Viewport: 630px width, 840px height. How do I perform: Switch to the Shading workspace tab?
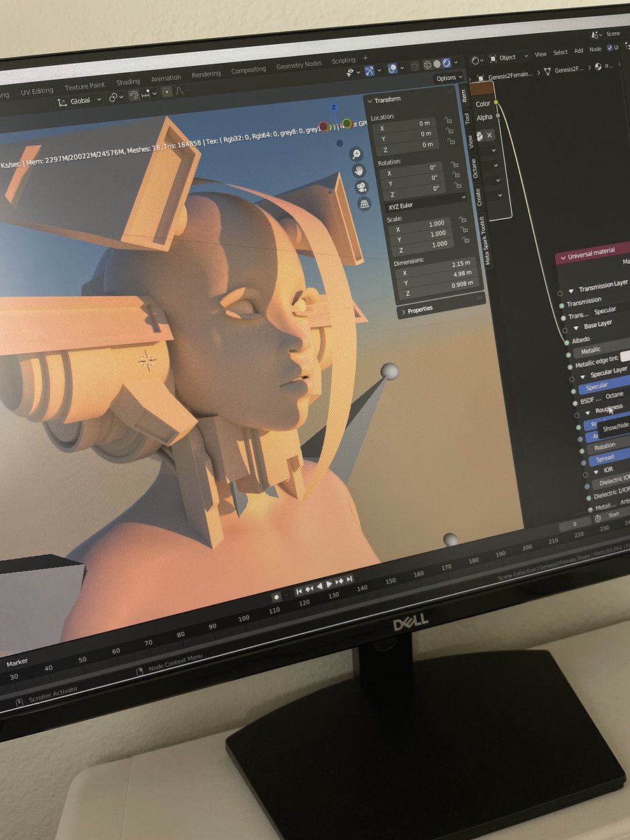pyautogui.click(x=128, y=82)
